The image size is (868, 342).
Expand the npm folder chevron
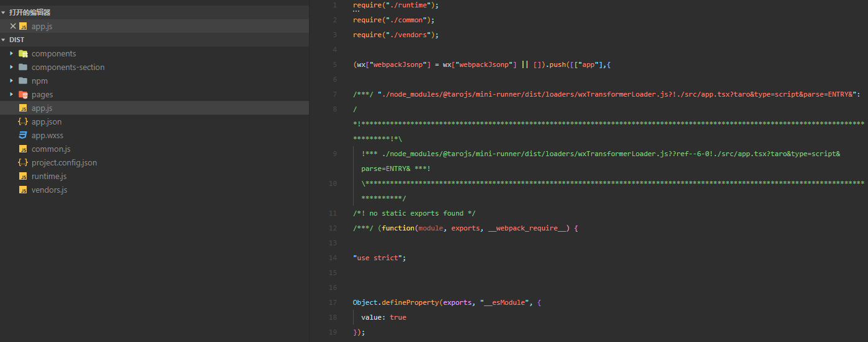coord(12,81)
